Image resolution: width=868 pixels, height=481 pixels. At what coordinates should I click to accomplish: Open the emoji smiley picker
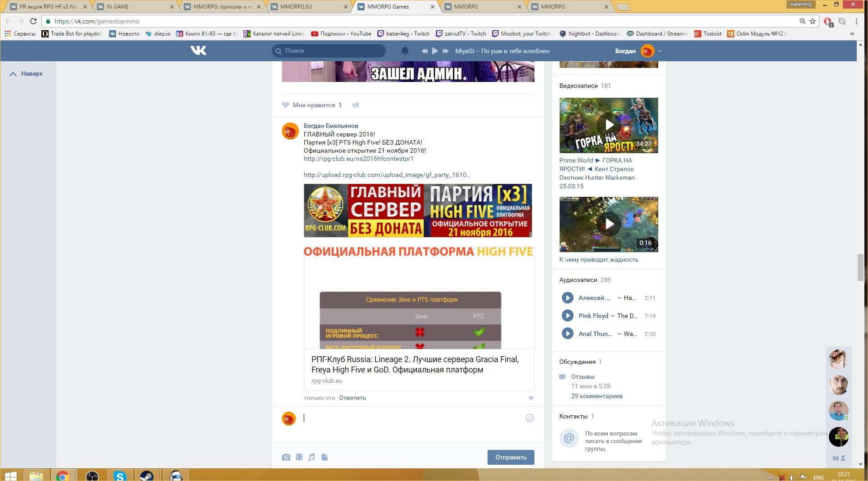pyautogui.click(x=530, y=418)
